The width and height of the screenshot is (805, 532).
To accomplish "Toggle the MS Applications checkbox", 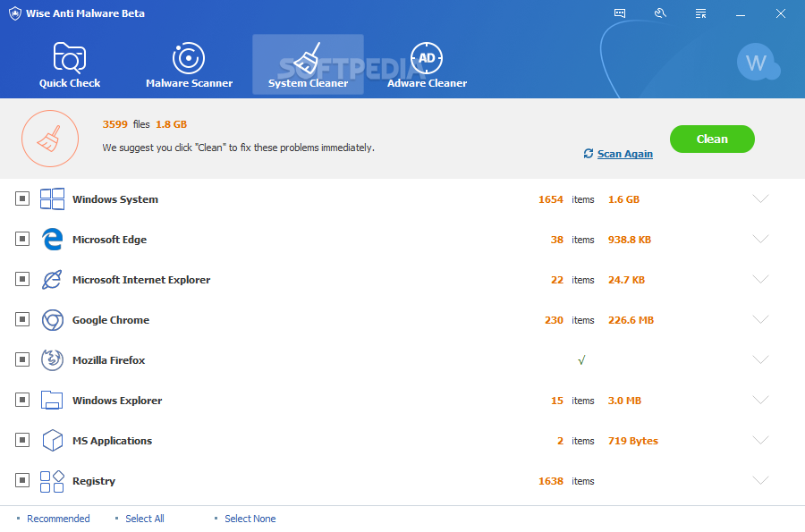I will [x=22, y=440].
